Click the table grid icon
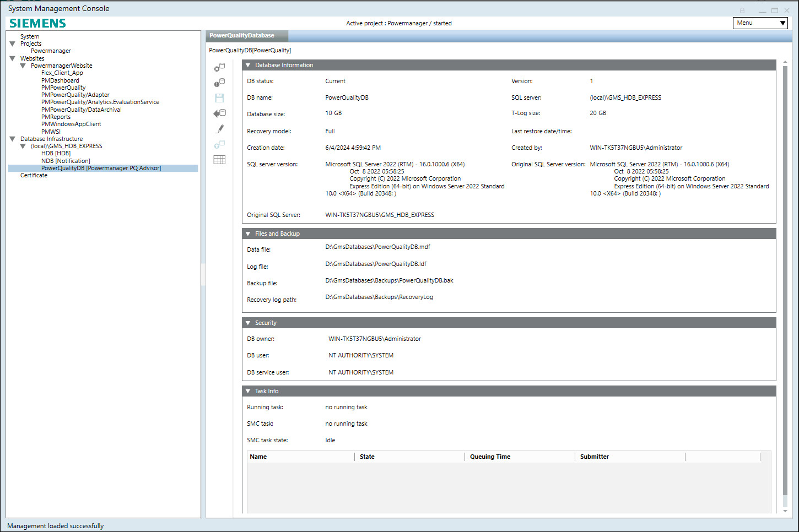 pyautogui.click(x=219, y=160)
